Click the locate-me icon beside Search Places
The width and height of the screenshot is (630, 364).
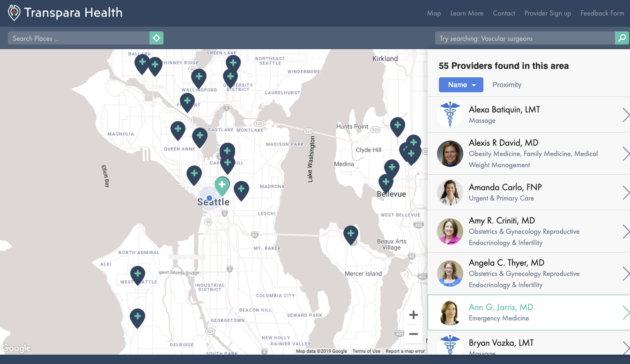click(156, 38)
